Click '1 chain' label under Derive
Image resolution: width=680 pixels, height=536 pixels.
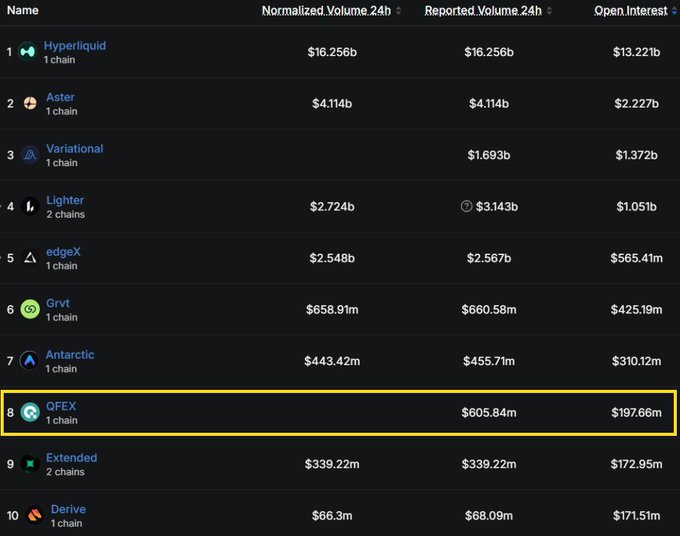(66, 523)
